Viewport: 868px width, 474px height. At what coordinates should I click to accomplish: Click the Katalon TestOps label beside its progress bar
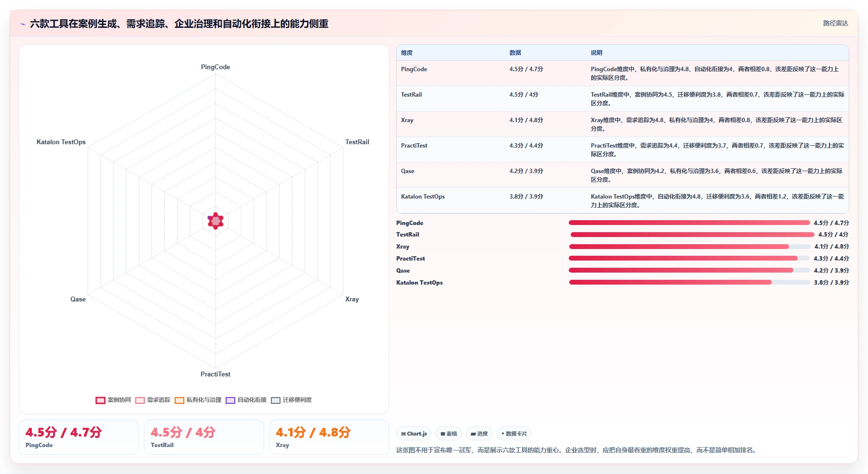coord(420,283)
